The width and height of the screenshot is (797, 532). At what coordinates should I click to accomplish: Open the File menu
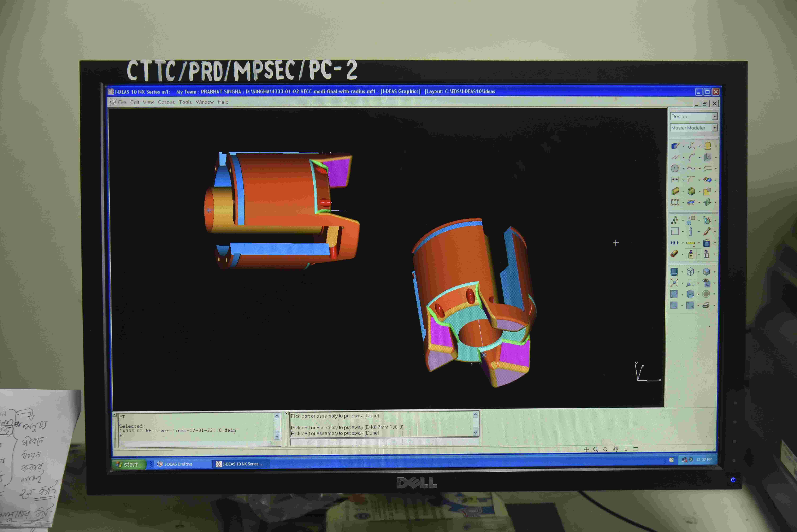coord(122,102)
